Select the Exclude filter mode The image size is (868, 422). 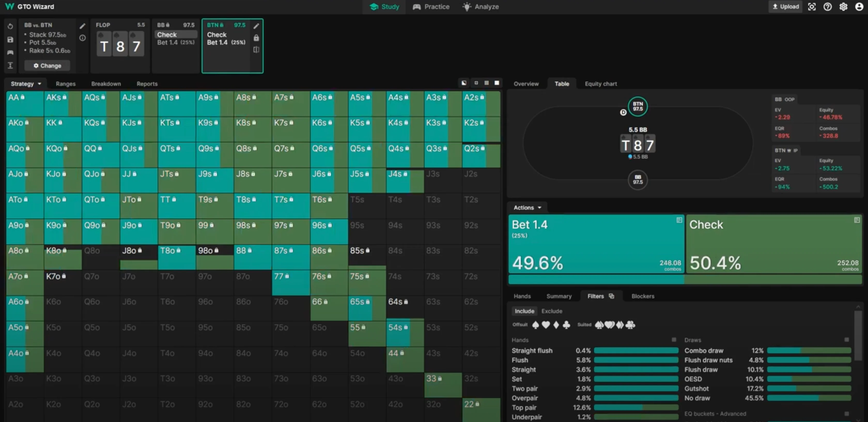point(552,311)
